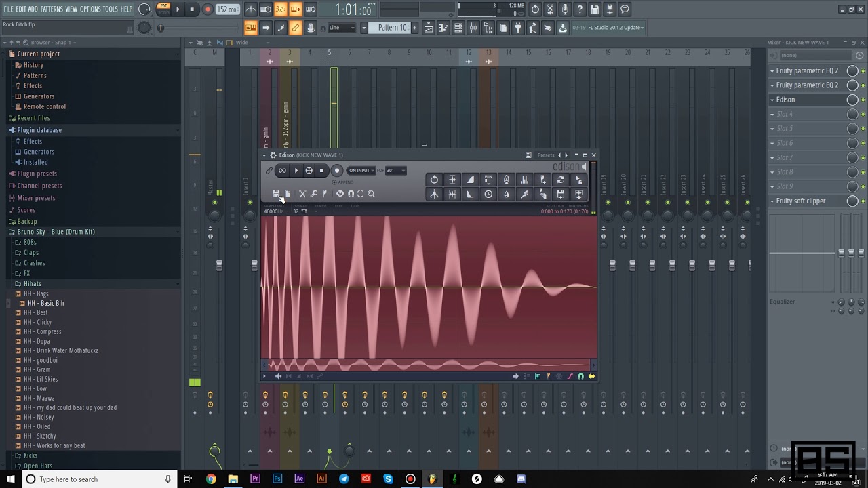Click the Edison fade-in ramp icon

click(x=470, y=180)
